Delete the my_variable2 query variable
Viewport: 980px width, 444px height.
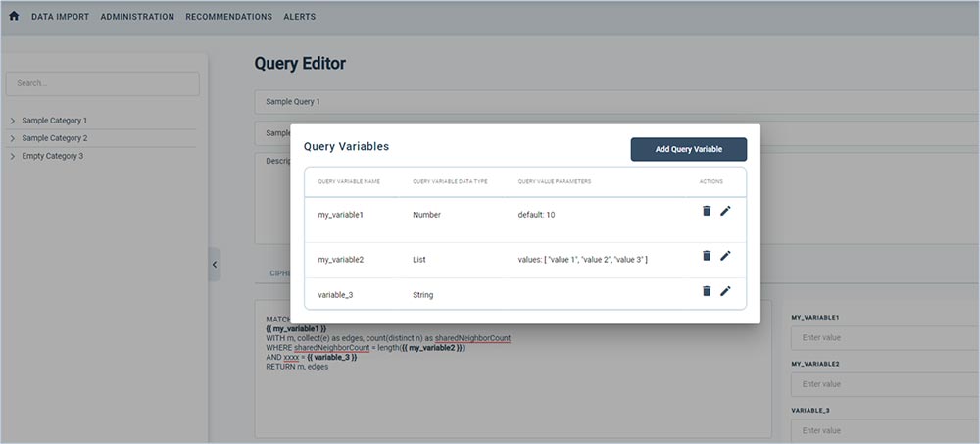click(x=707, y=255)
